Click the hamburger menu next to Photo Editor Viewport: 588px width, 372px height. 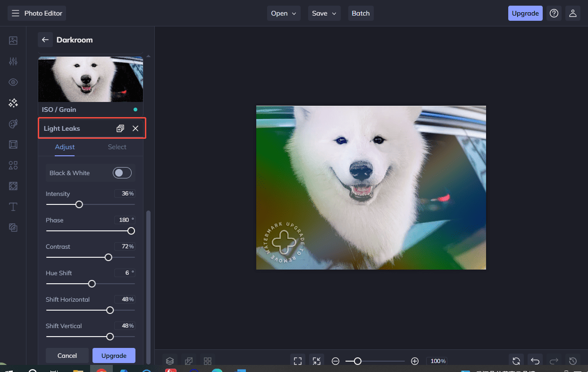[15, 13]
